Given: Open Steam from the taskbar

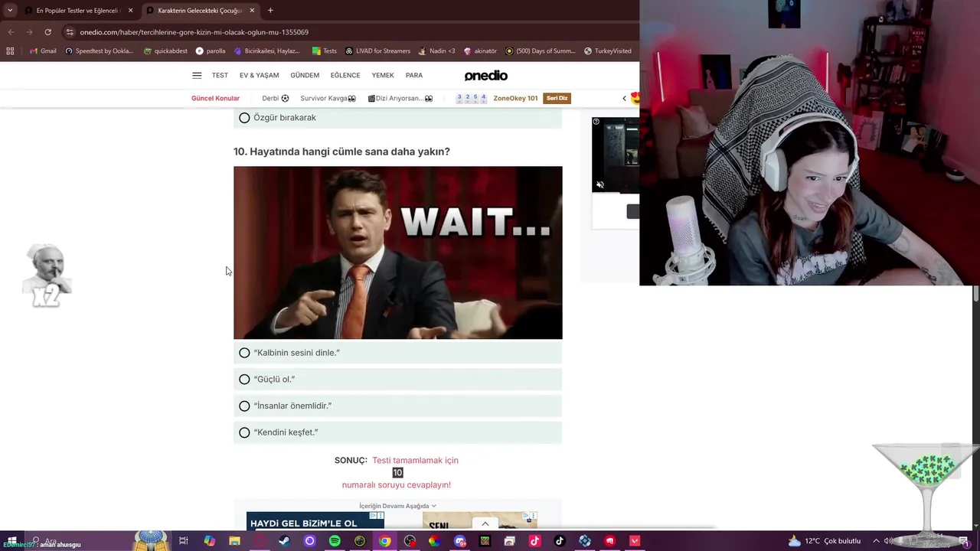Looking at the screenshot, I should click(x=284, y=541).
